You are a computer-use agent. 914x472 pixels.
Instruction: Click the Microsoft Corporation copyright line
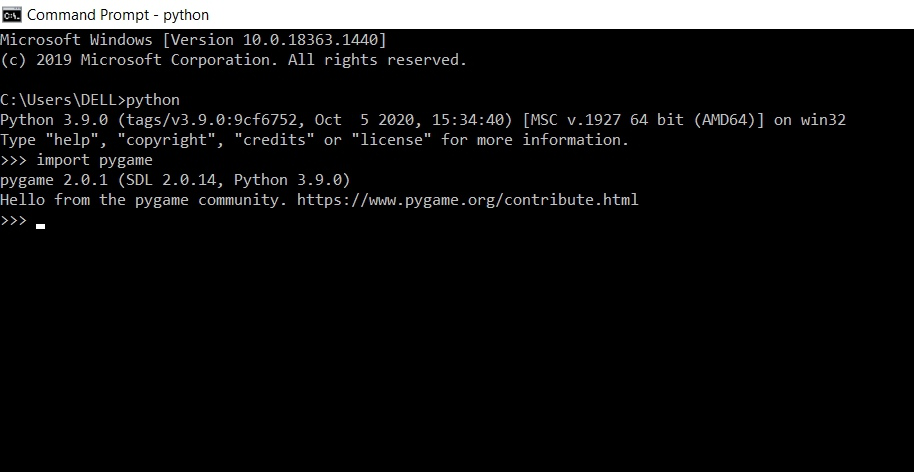click(233, 60)
